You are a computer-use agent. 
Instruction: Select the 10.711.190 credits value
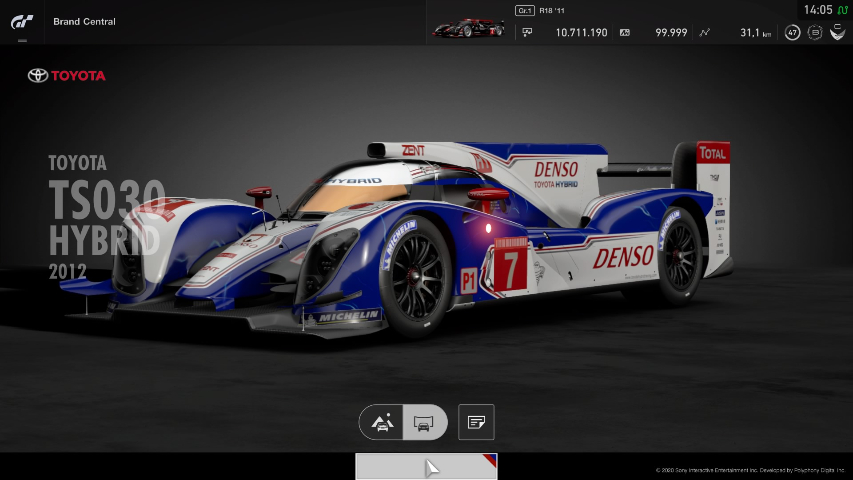[x=581, y=33]
